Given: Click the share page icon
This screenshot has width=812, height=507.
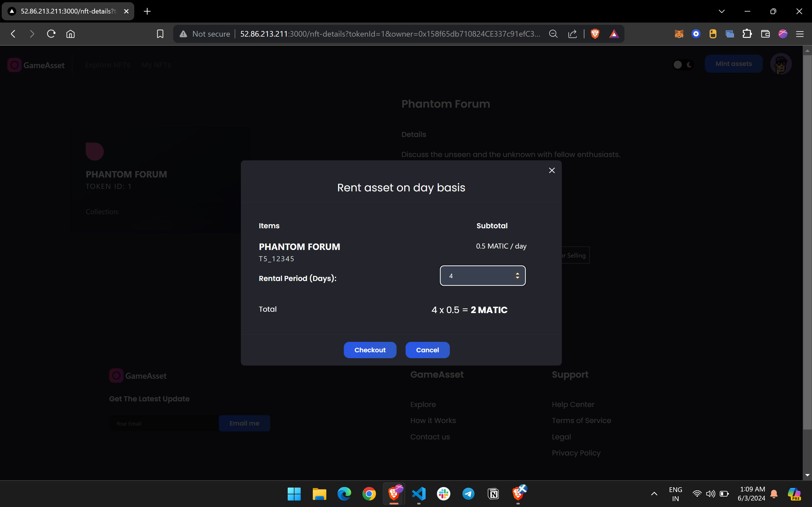Looking at the screenshot, I should (x=573, y=34).
